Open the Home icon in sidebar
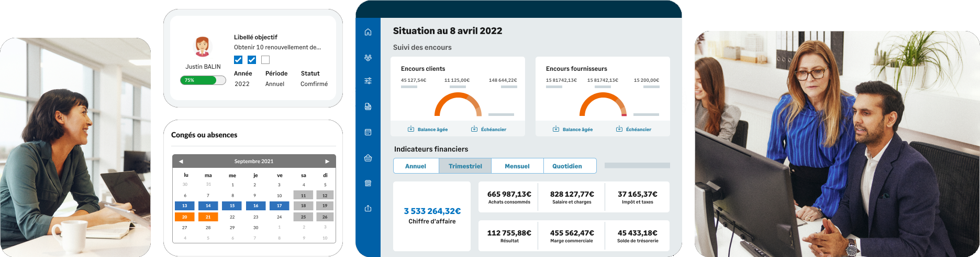The image size is (980, 257). coord(368,32)
